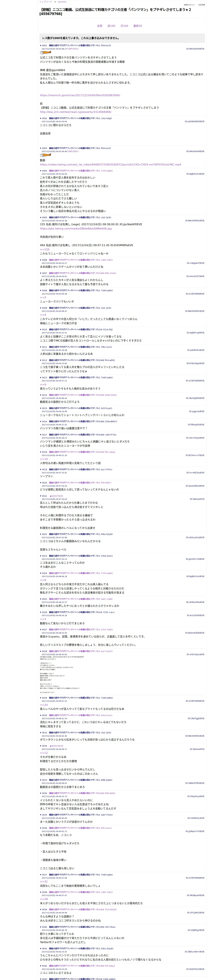
Task: Click poster name ●GOD(/YbCIE in post 0032
Action: coord(56,746)
